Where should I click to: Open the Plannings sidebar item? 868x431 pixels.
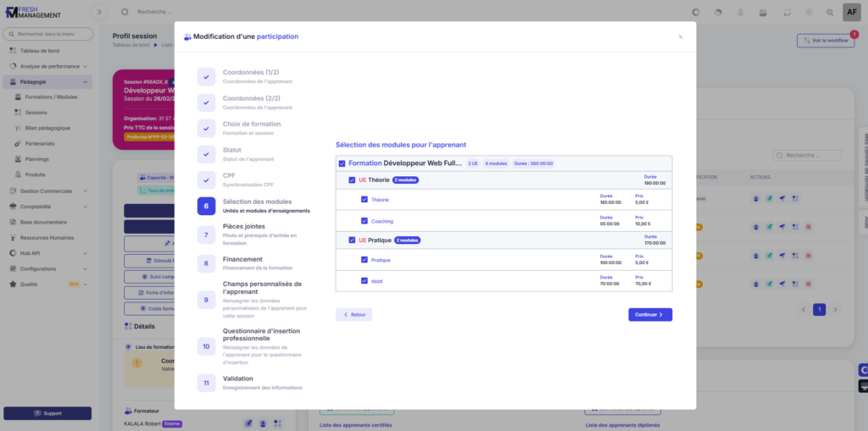36,159
